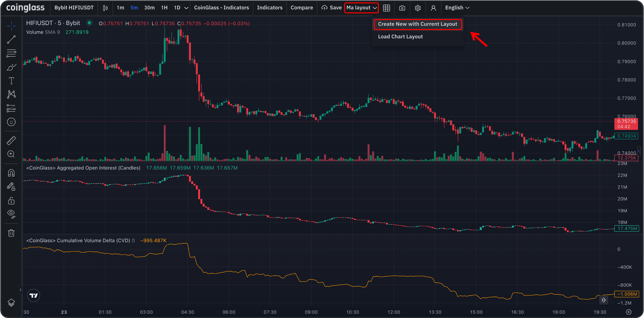Select the crosshair cursor tool
The height and width of the screenshot is (318, 644).
[11, 26]
